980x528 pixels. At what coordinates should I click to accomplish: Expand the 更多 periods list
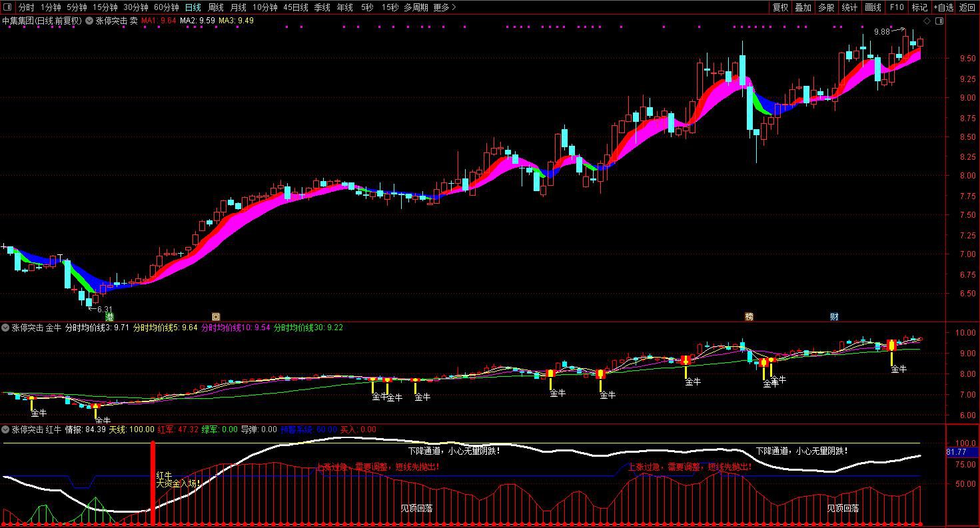[x=444, y=7]
